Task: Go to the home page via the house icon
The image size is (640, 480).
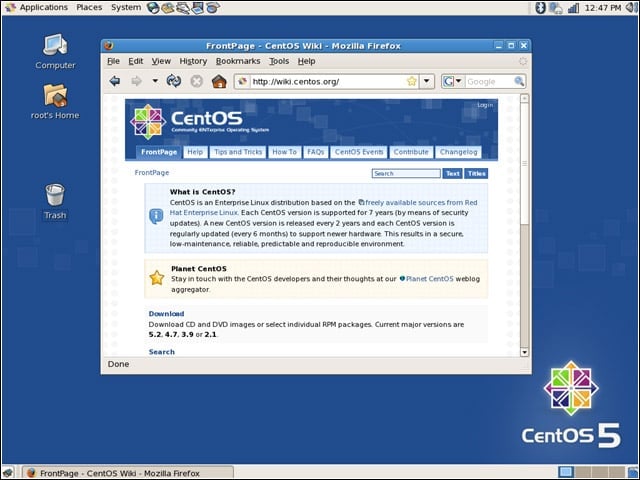Action: [219, 81]
